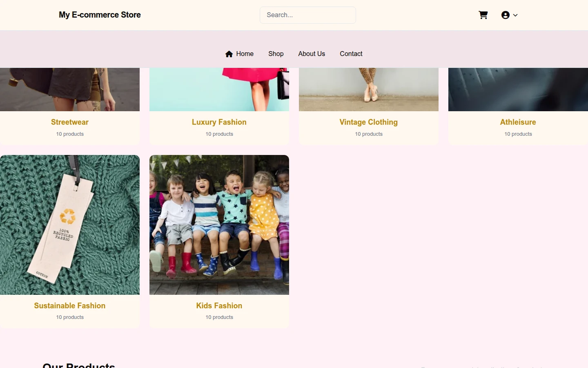Select the Vintage Clothing category title
588x368 pixels.
coord(369,122)
